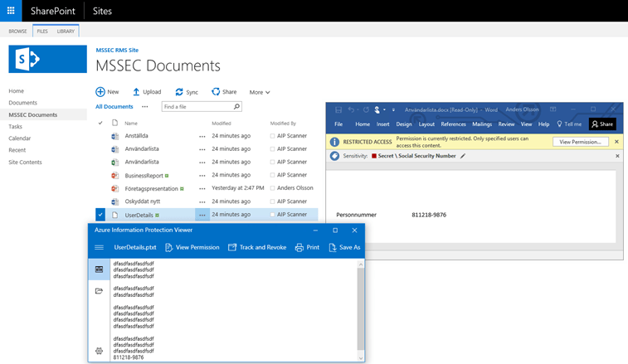Edit sensitivity label with the pencil icon
Viewport: 628px width, 364px height.
click(463, 156)
